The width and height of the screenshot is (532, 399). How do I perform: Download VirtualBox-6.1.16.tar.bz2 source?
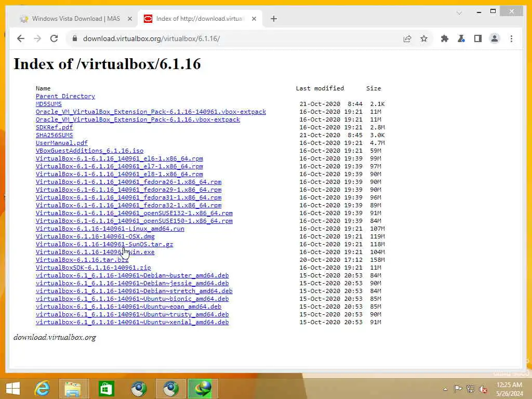tap(82, 260)
